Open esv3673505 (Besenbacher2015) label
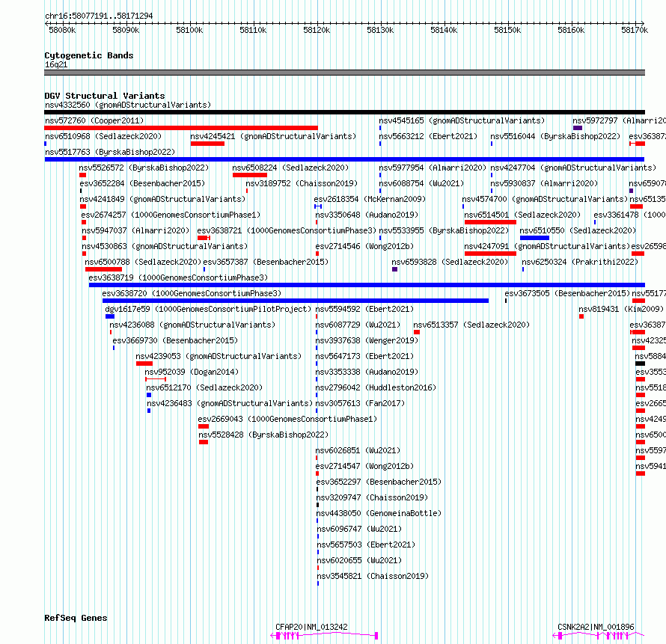This screenshot has height=644, width=666. 567,293
